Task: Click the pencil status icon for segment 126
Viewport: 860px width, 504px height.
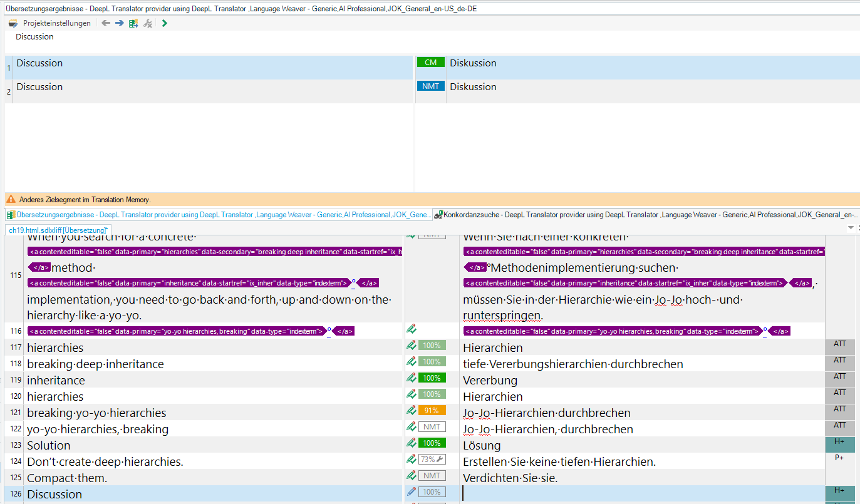Action: click(411, 492)
